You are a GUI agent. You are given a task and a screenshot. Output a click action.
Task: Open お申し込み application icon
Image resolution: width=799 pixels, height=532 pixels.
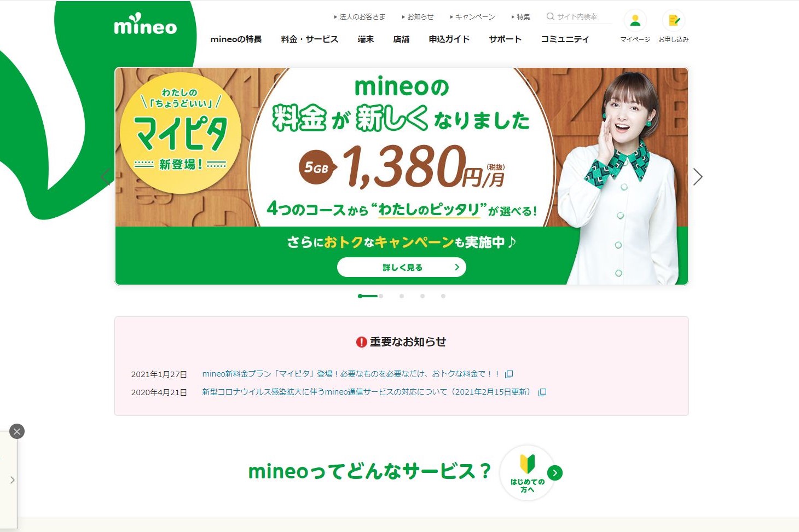coord(674,21)
